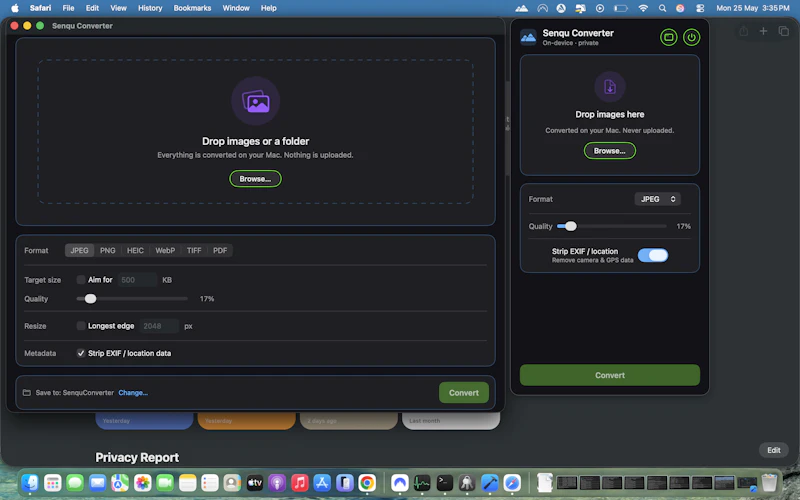
Task: Open the Edit menu
Action: [92, 8]
